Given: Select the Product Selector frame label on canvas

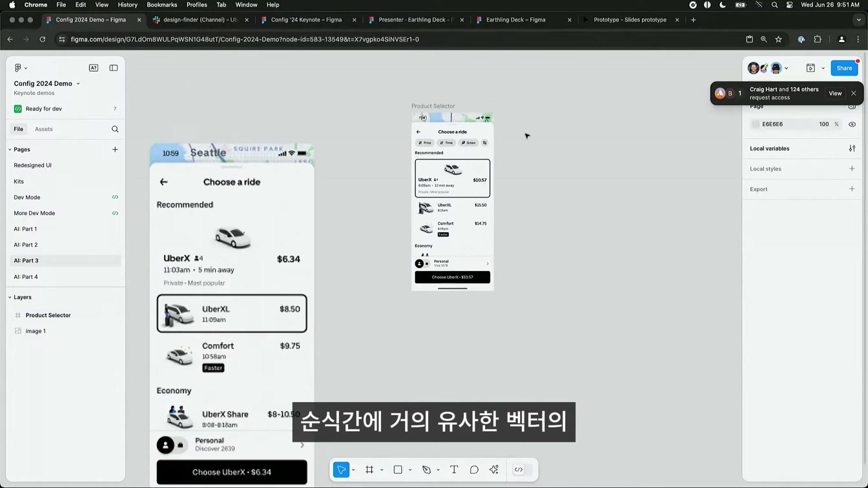Looking at the screenshot, I should coord(433,106).
